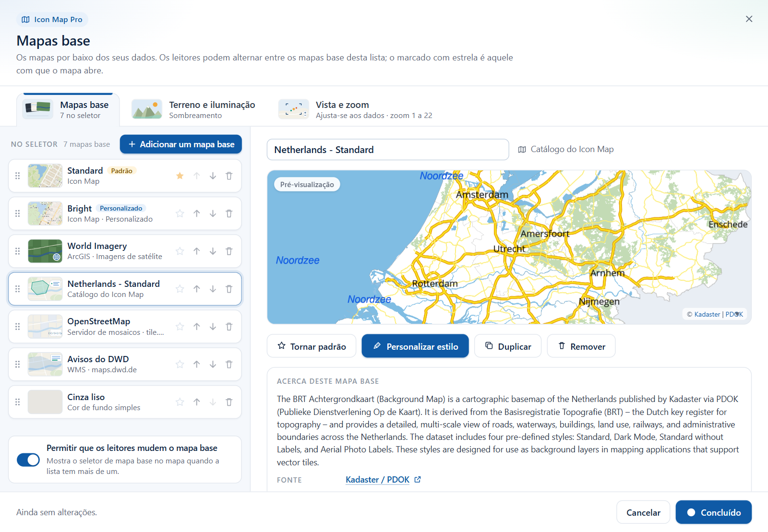Click Tornar padrão button
The image size is (768, 532).
(x=312, y=346)
